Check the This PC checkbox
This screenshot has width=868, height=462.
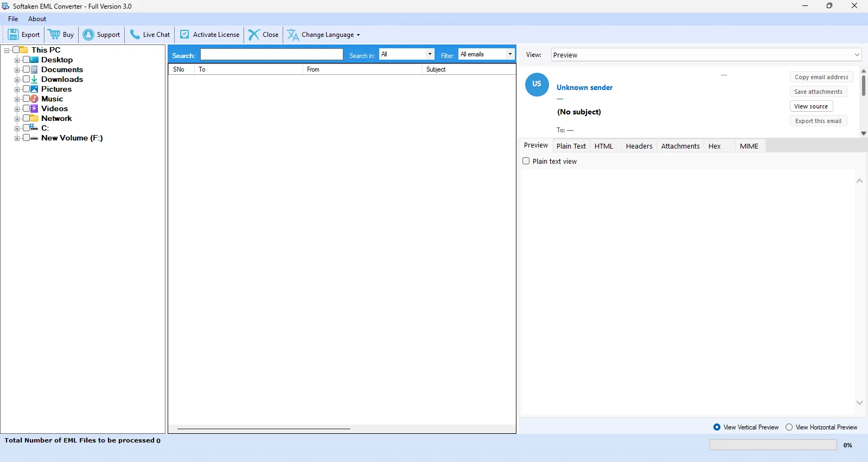[16, 50]
